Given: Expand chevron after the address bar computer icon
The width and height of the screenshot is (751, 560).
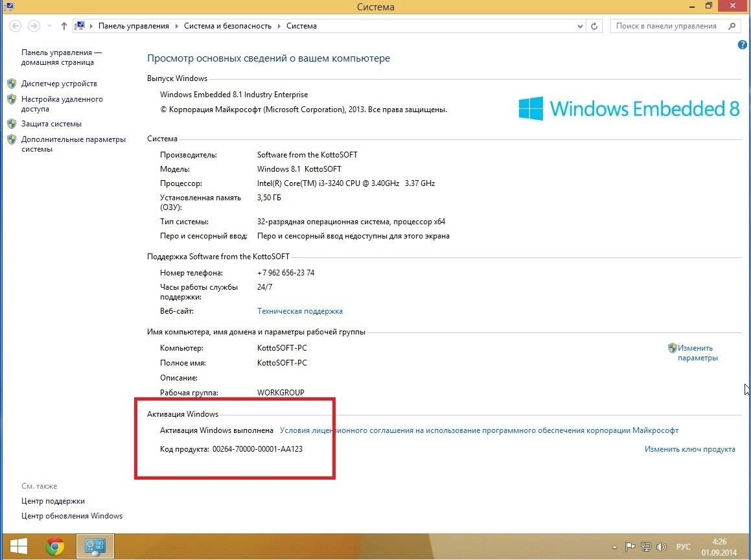Looking at the screenshot, I should [x=91, y=26].
